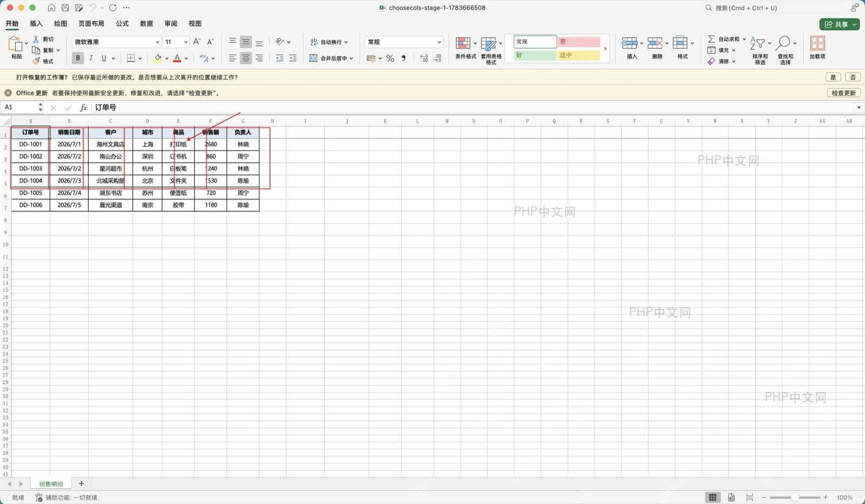Go to the 数据 ribbon tab
865x504 pixels.
click(147, 24)
